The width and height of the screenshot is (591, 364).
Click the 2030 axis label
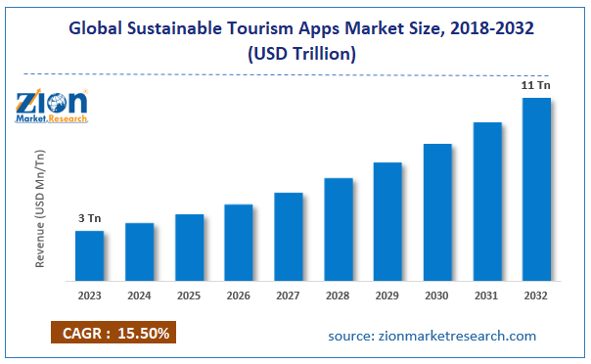point(436,296)
